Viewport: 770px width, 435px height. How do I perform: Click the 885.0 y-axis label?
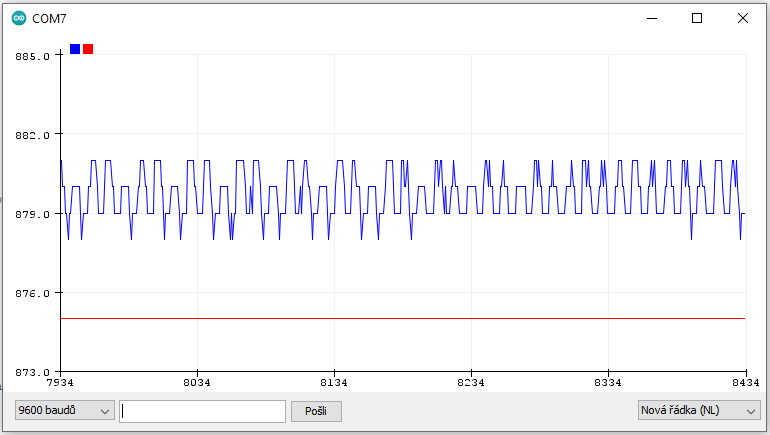[x=32, y=56]
